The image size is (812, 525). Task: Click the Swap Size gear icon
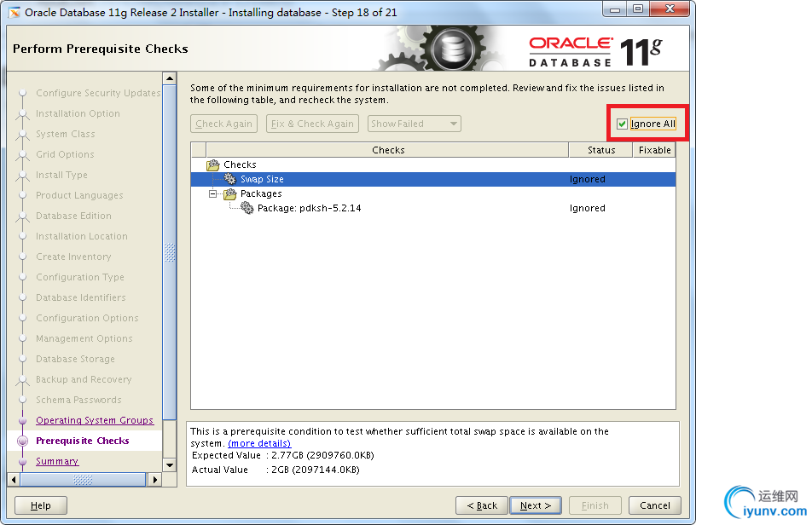tap(230, 179)
